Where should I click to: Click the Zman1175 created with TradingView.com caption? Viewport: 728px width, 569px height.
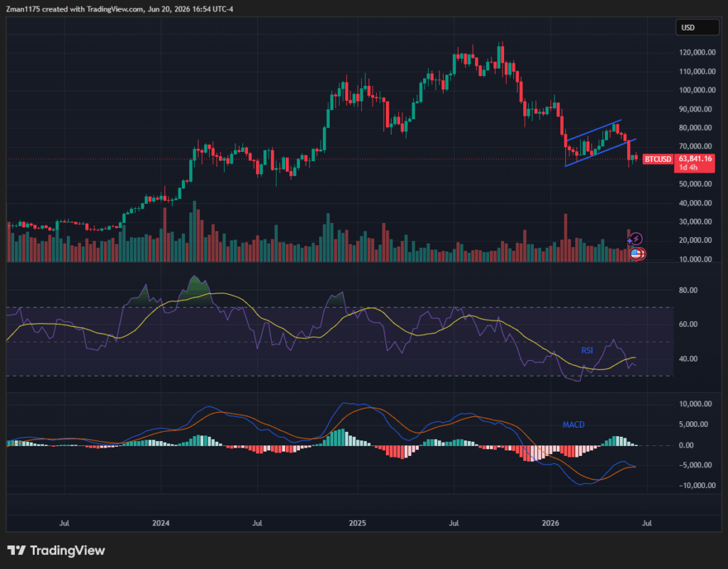[119, 9]
